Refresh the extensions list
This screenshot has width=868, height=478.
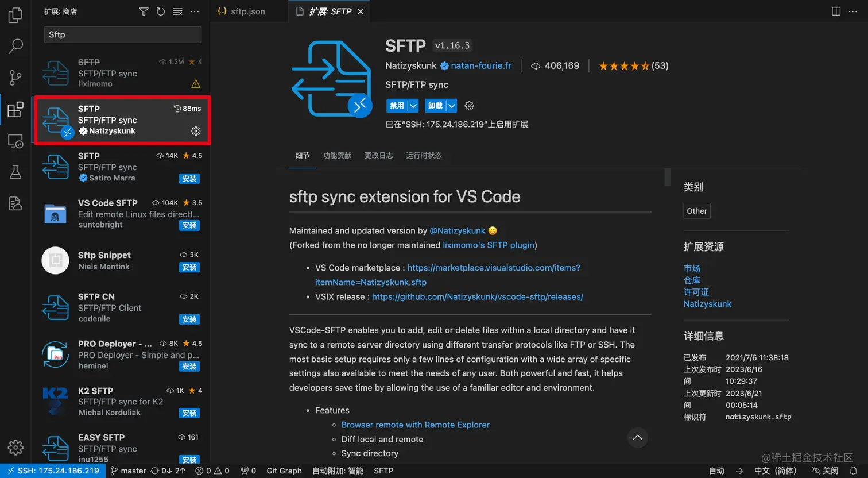pyautogui.click(x=161, y=11)
